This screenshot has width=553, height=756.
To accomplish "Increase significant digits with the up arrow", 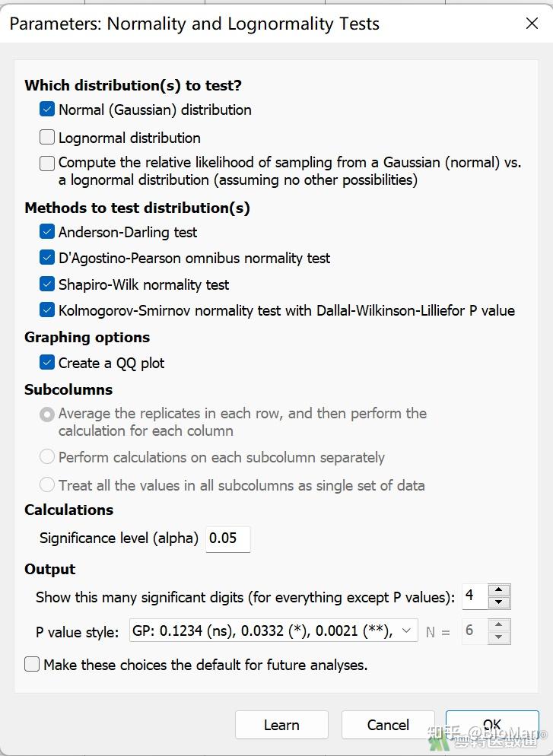I will click(x=499, y=591).
